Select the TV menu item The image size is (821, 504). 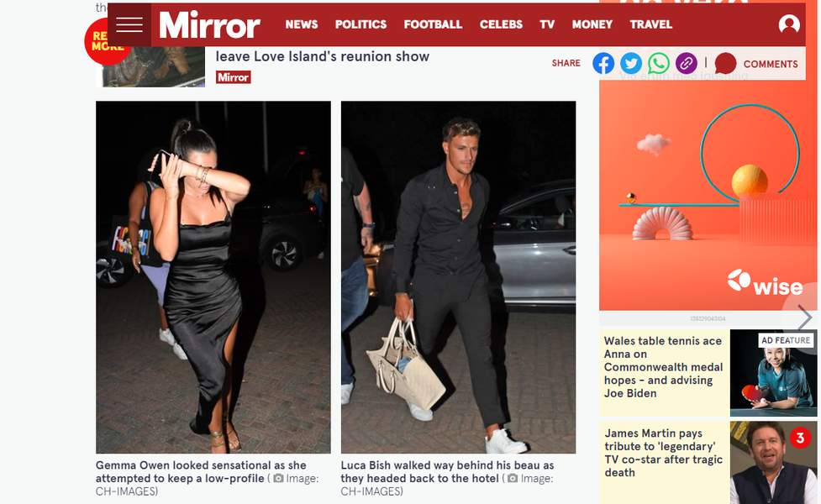click(x=547, y=24)
